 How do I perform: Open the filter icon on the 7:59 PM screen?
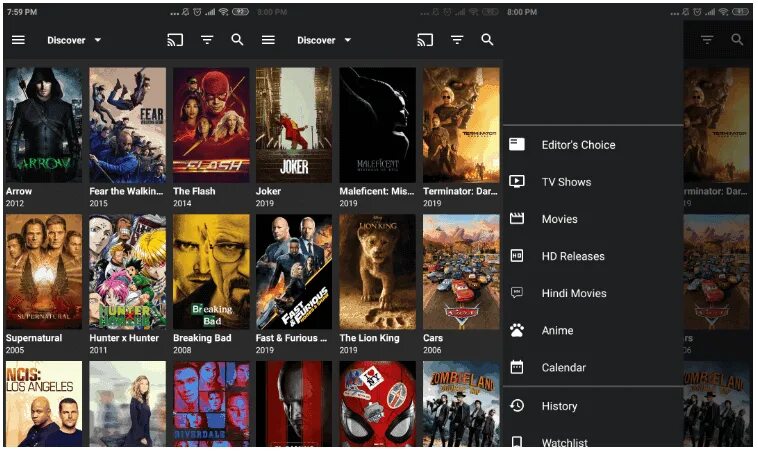point(207,40)
